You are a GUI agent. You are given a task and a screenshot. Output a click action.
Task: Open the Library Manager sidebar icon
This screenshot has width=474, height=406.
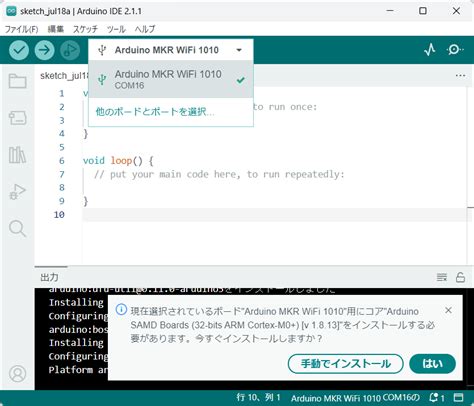tap(17, 155)
